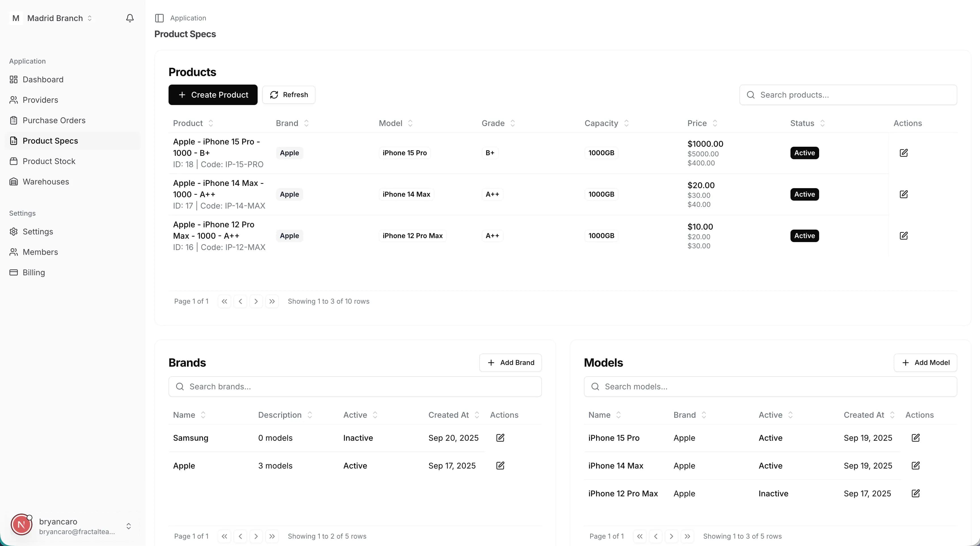Screen dimensions: 980x546
Task: Navigate to Warehouses page
Action: (46, 182)
